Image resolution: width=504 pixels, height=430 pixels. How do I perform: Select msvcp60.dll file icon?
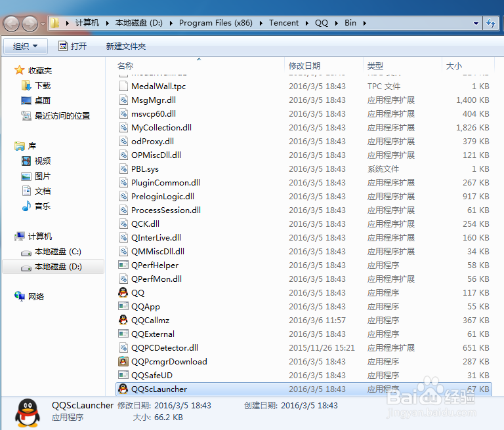click(x=123, y=113)
